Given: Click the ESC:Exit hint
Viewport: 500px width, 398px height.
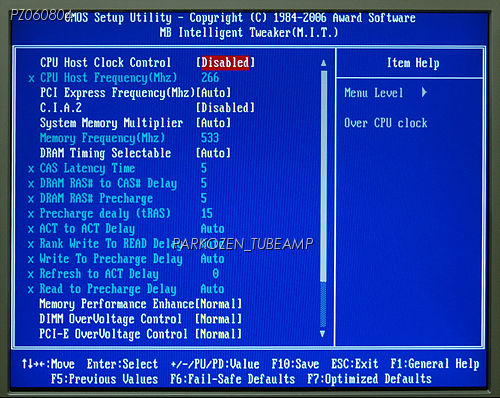Looking at the screenshot, I should tap(355, 364).
